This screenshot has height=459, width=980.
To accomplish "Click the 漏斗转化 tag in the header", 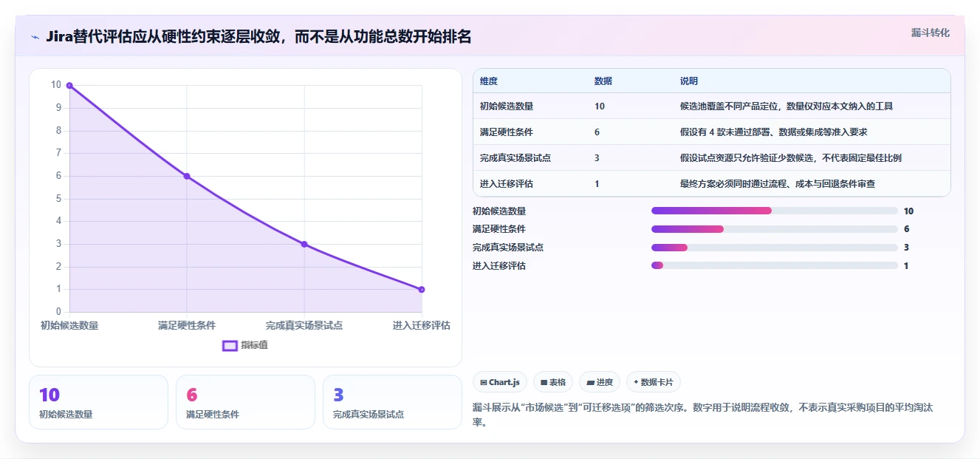I will tap(930, 33).
